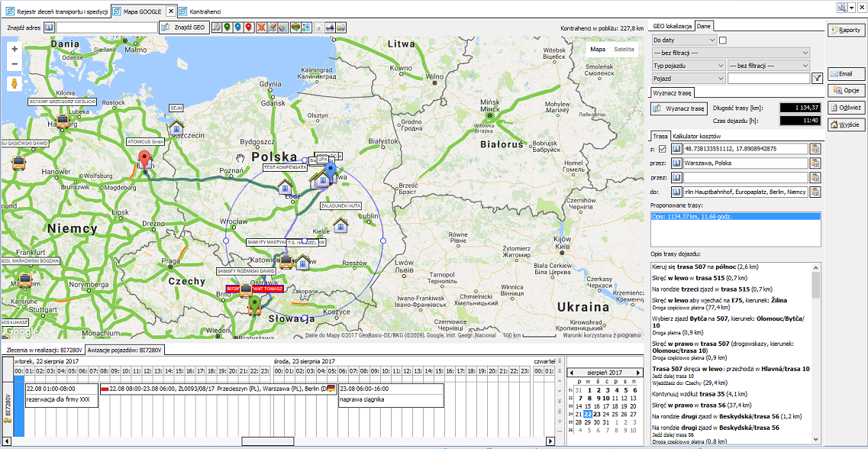Image resolution: width=868 pixels, height=449 pixels.
Task: Click the Street View pegman icon
Action: (x=15, y=83)
